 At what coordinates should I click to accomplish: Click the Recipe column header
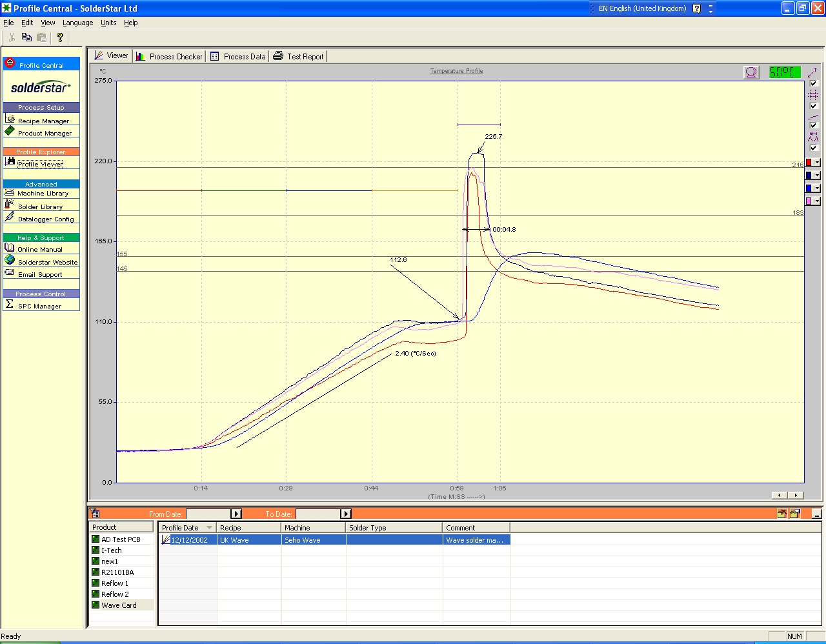249,528
